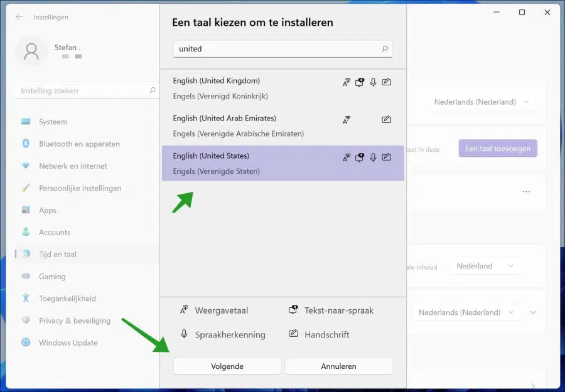Click the Windows Update icon
This screenshot has width=565, height=392.
[26, 342]
